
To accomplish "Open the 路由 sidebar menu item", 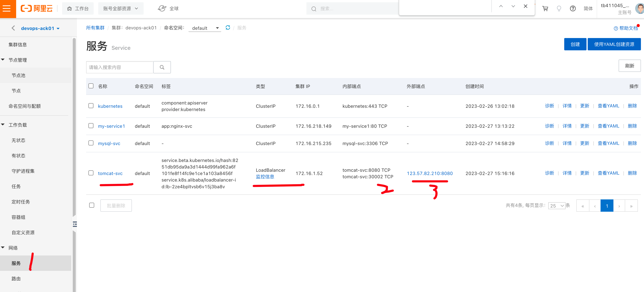I will [x=16, y=279].
